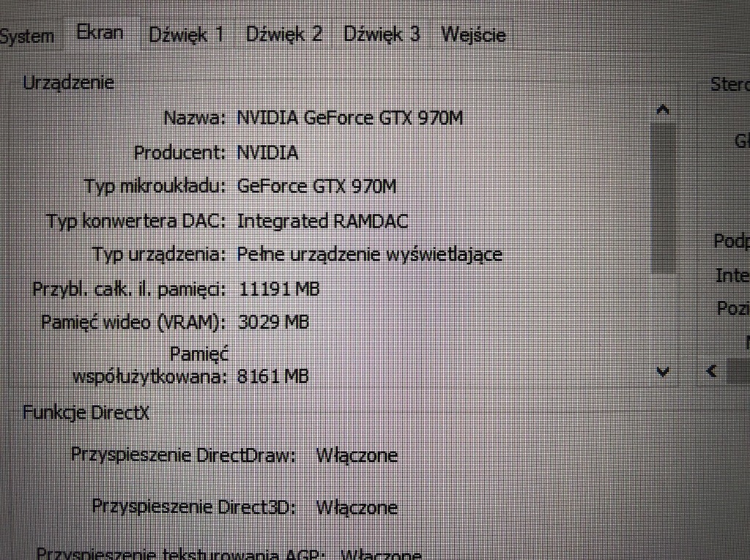Click the VRAM value '3029 MB'
The height and width of the screenshot is (560, 750).
point(273,322)
